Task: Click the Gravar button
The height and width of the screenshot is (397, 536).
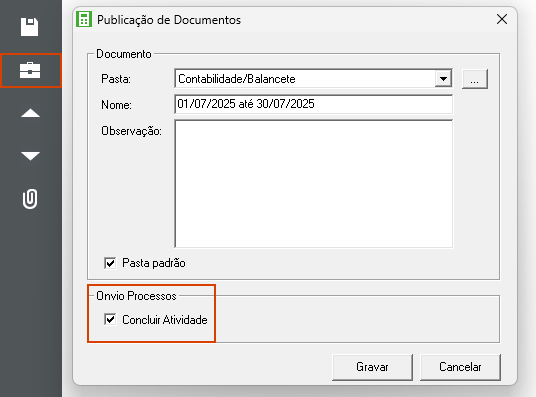Action: point(372,367)
